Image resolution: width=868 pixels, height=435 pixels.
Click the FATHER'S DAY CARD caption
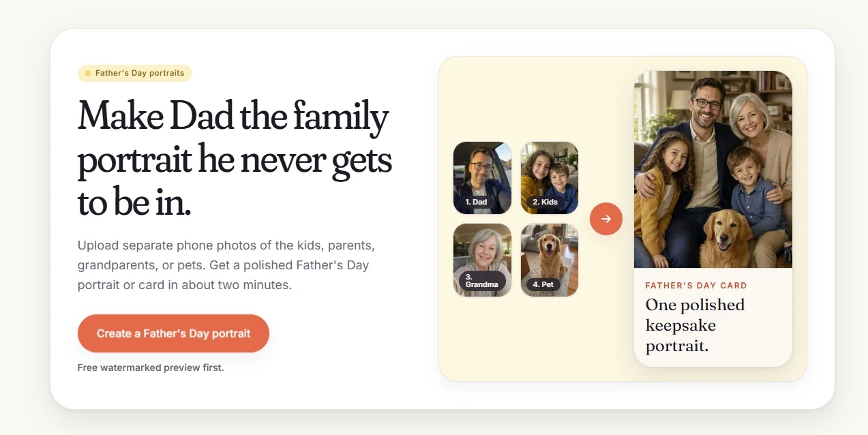(696, 286)
